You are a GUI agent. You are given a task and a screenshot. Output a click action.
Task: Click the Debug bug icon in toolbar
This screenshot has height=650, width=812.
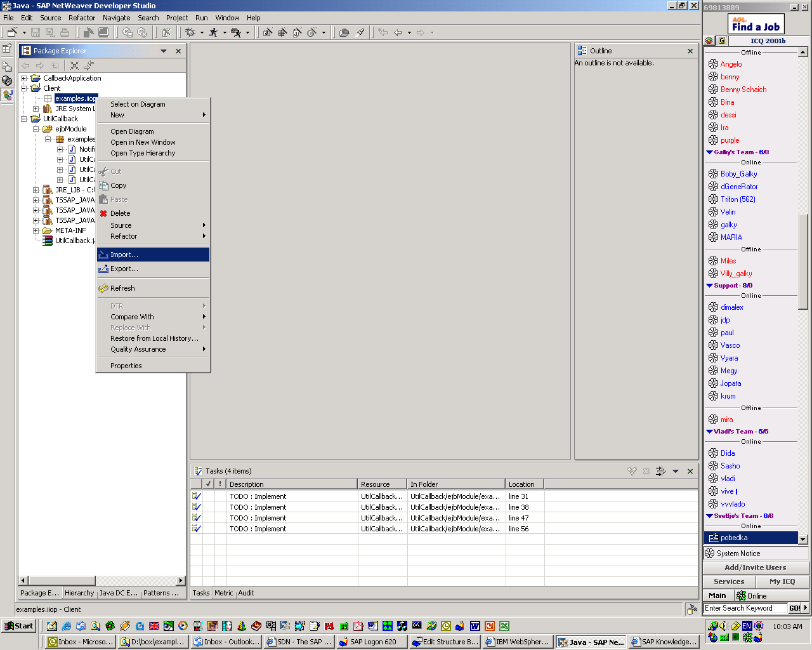(x=190, y=32)
